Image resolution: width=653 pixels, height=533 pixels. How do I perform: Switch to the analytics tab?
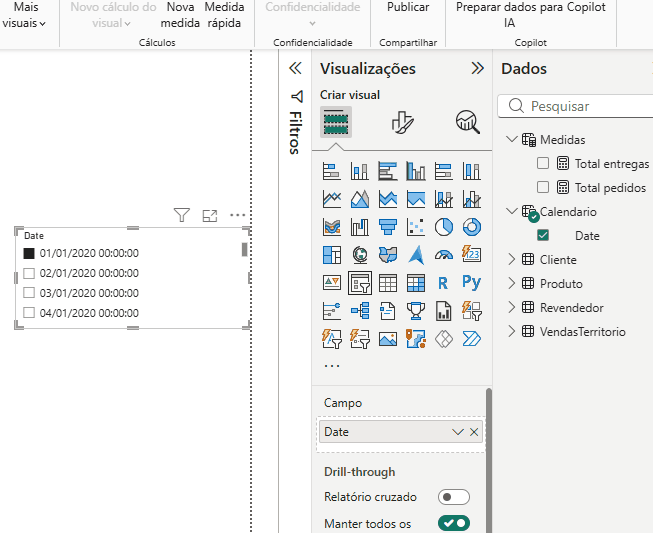coord(468,122)
